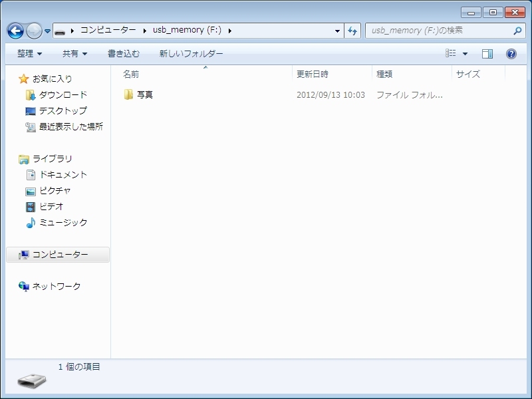Viewport: 532px width, 399px height.
Task: Focus the usb_memory (F:)の検索 search box
Action: pyautogui.click(x=446, y=31)
